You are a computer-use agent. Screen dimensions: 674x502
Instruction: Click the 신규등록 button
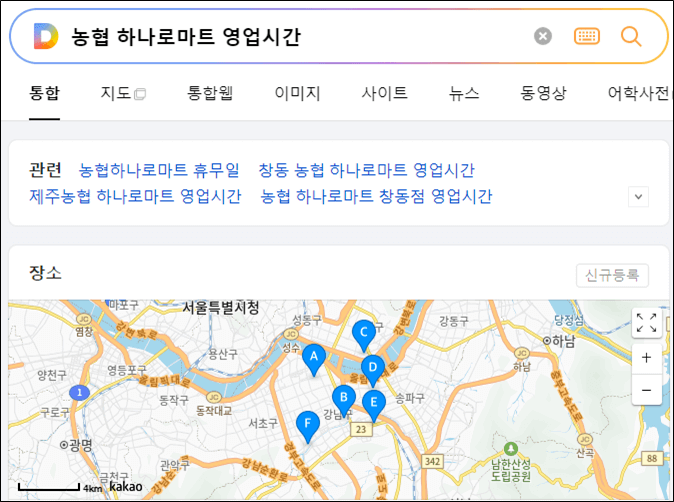(612, 275)
